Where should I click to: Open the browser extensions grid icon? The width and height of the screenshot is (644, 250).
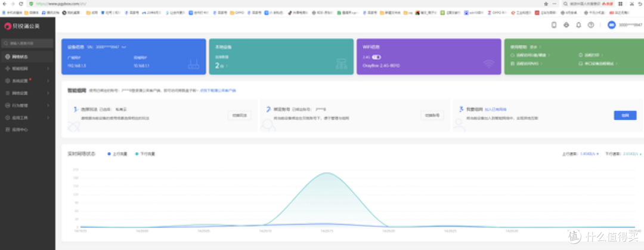coord(620,4)
